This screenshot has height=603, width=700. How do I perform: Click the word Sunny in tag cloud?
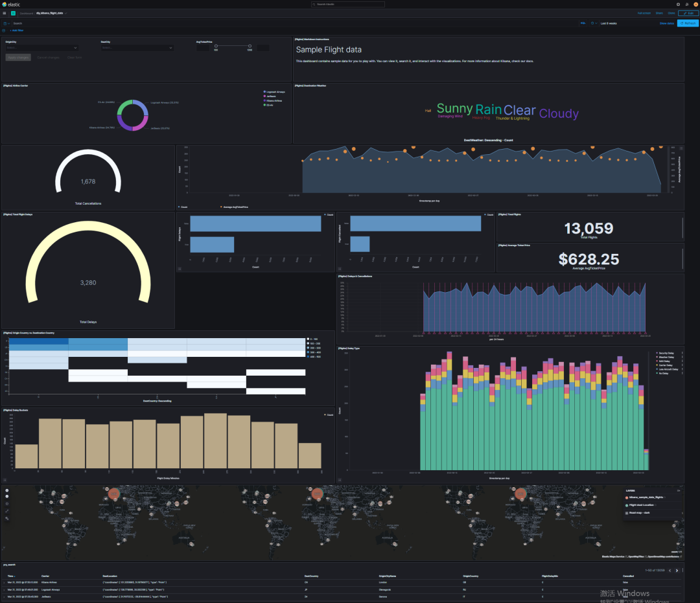(454, 108)
